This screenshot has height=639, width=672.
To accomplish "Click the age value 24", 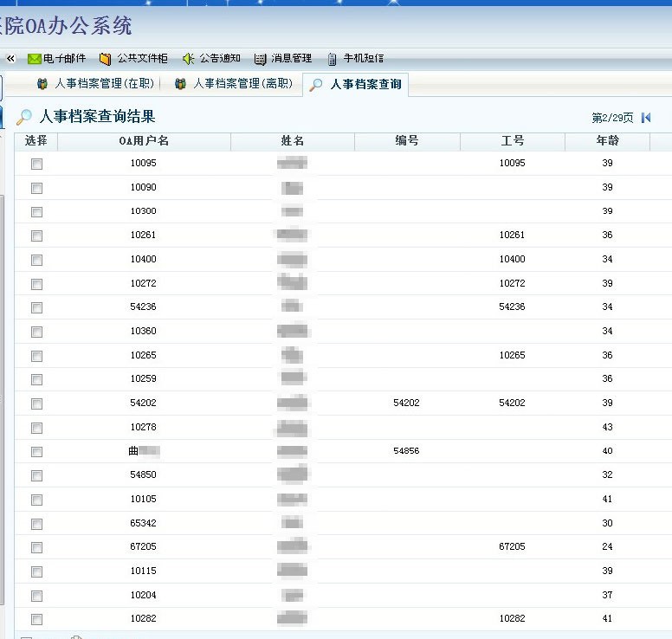I will click(607, 546).
